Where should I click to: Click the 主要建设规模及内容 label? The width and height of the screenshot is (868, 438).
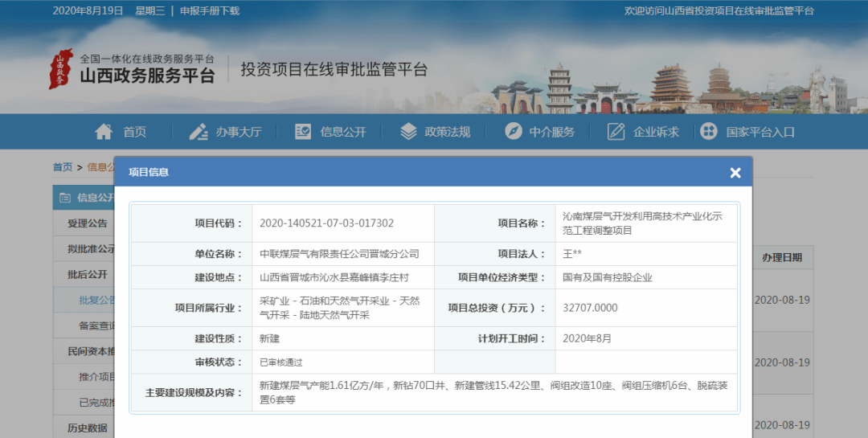[194, 393]
